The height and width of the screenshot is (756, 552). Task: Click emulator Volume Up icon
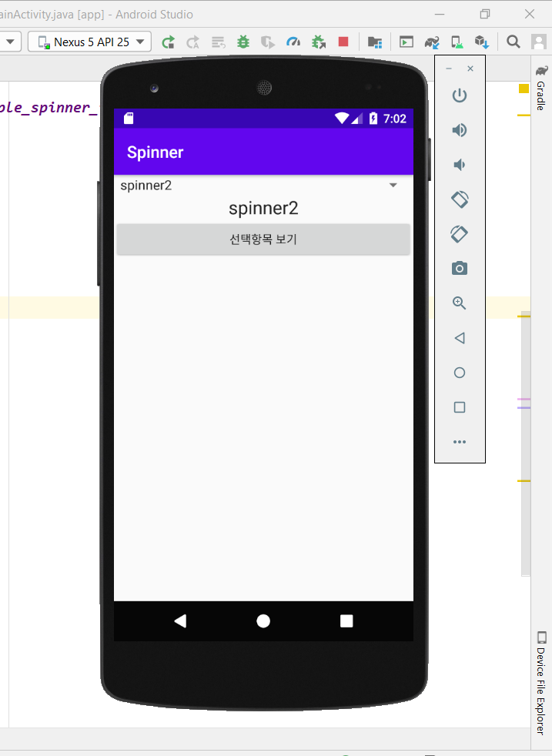tap(460, 130)
